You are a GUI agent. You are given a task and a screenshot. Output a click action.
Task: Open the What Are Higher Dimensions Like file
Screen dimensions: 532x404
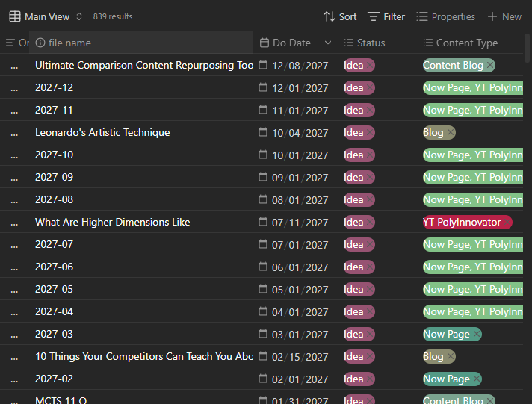(x=112, y=223)
